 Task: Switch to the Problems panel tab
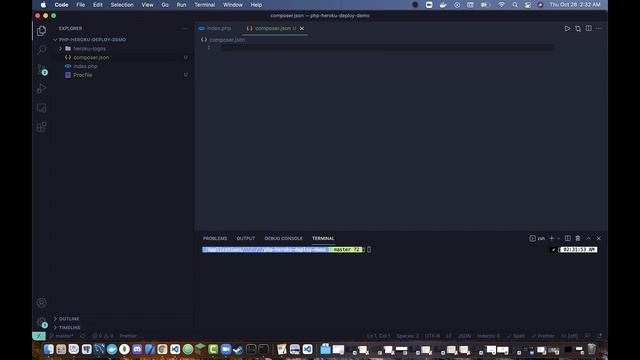tap(215, 238)
